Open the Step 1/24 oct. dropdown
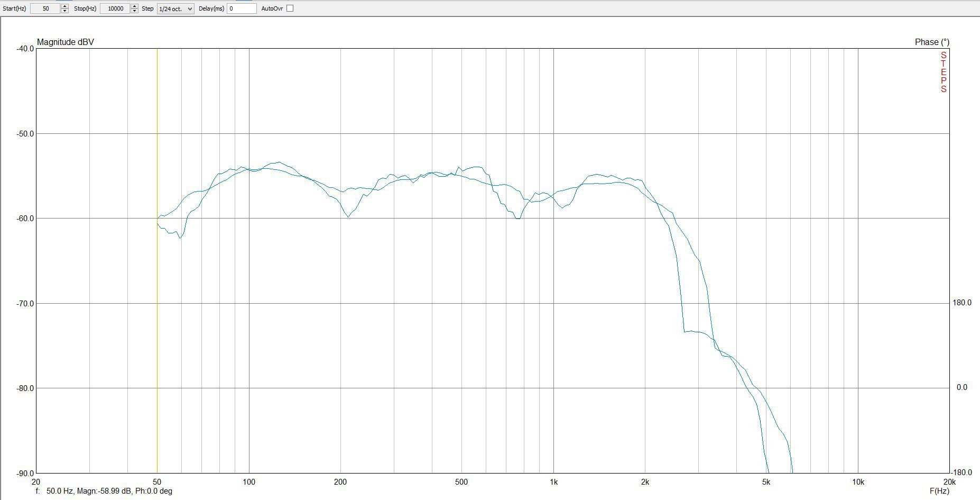The image size is (980, 500). 175,8
